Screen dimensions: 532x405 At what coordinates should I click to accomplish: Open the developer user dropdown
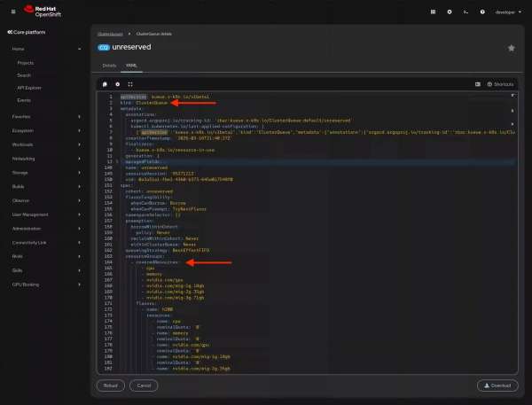(x=508, y=12)
